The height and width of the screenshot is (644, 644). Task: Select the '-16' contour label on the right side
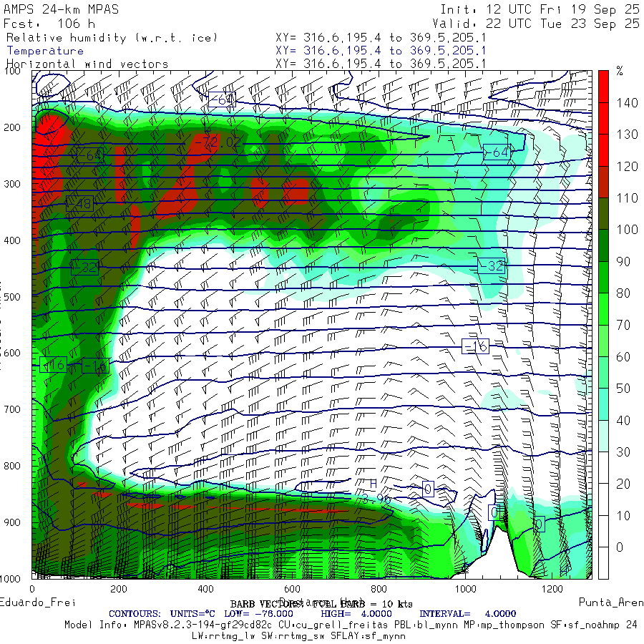click(x=475, y=346)
